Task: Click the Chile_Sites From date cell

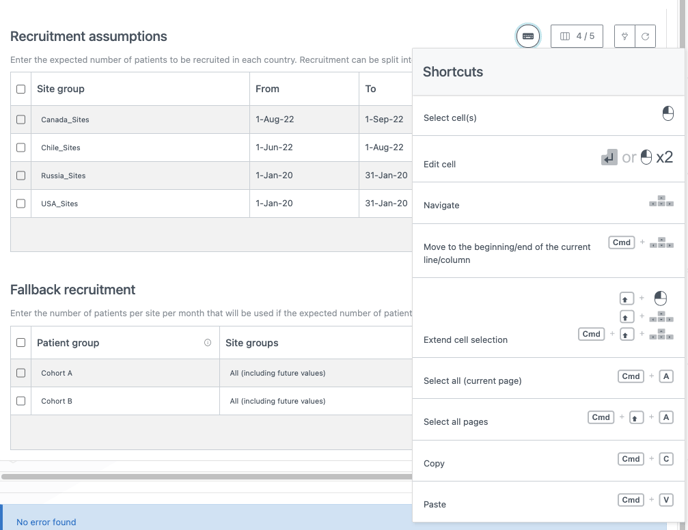Action: point(303,147)
